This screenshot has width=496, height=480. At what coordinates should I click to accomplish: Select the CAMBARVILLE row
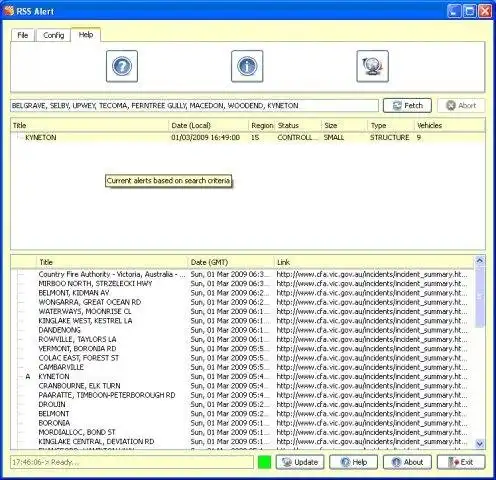(x=242, y=367)
